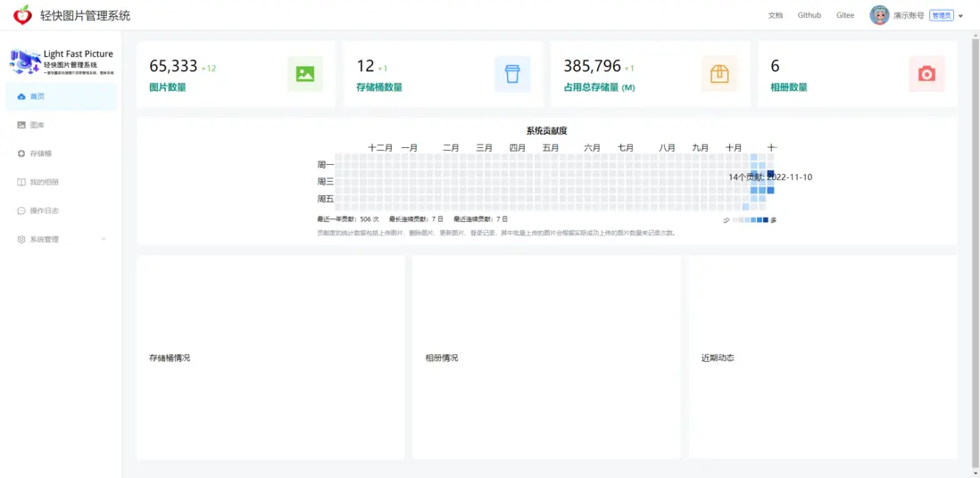The height and width of the screenshot is (478, 980).
Task: Click the 存储桶数量 label
Action: 379,87
